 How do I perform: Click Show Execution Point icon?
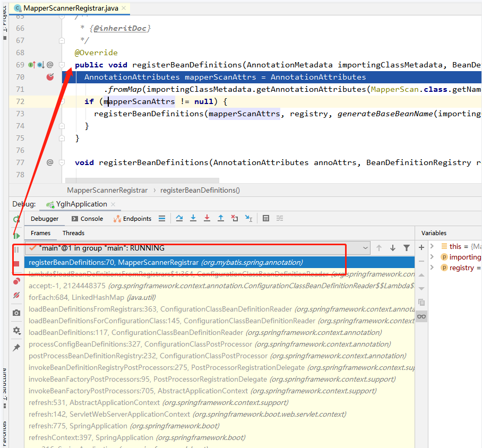click(x=162, y=219)
